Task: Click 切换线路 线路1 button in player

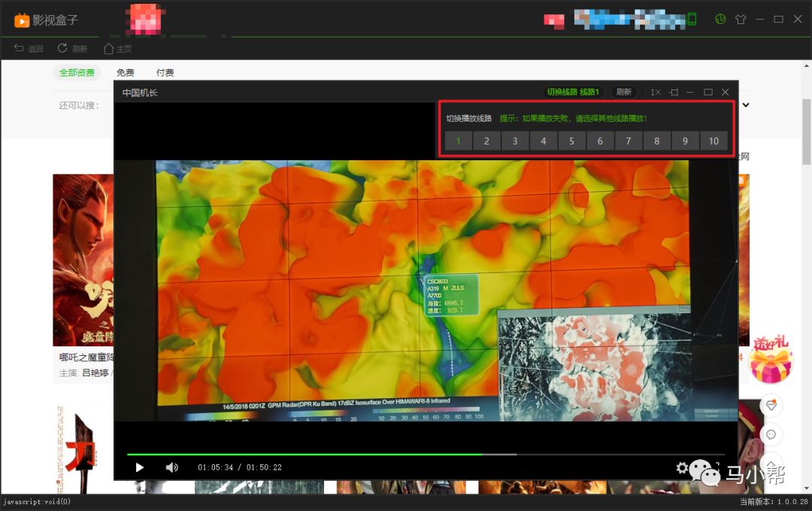Action: 573,93
